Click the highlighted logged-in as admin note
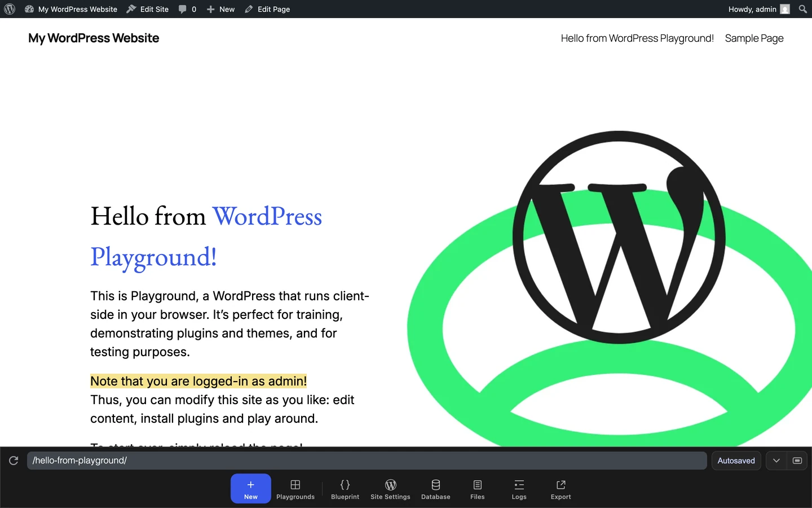The width and height of the screenshot is (812, 508). [x=198, y=381]
